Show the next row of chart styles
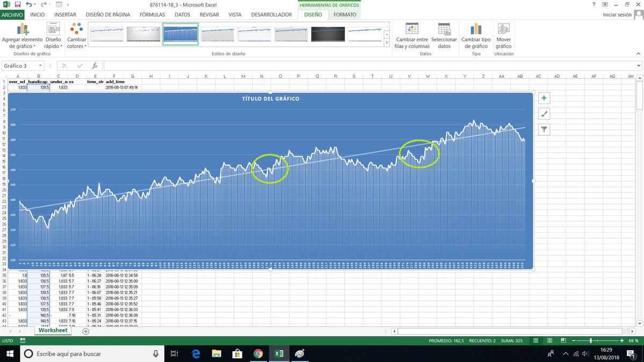The width and height of the screenshot is (644, 362). [x=388, y=34]
